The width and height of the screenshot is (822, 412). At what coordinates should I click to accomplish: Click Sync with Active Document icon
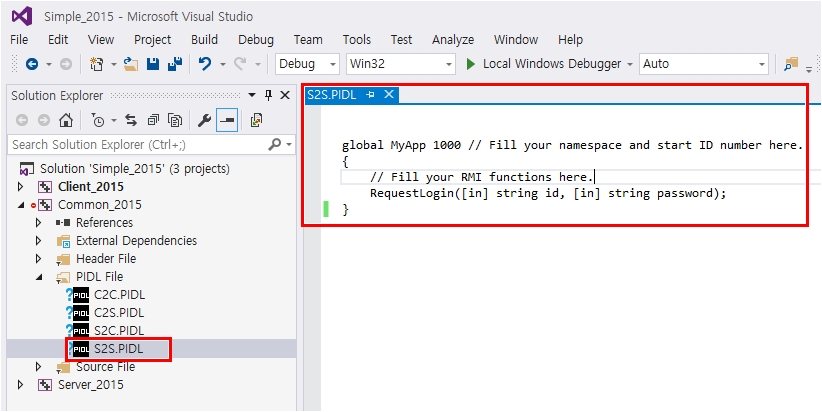click(130, 120)
